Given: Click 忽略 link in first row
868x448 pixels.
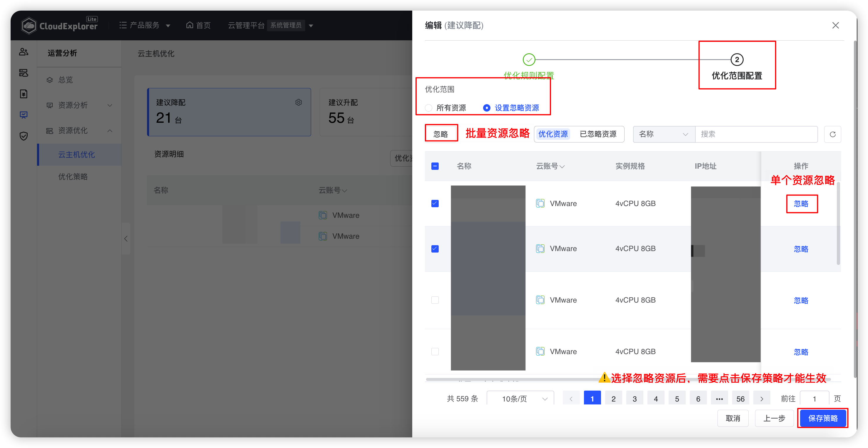Looking at the screenshot, I should pyautogui.click(x=801, y=204).
